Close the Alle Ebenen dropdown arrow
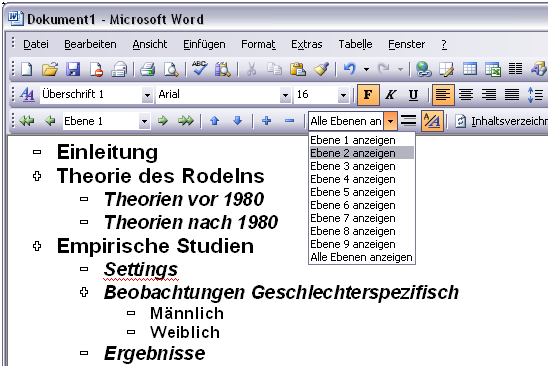Image resolution: width=548 pixels, height=366 pixels. click(390, 121)
